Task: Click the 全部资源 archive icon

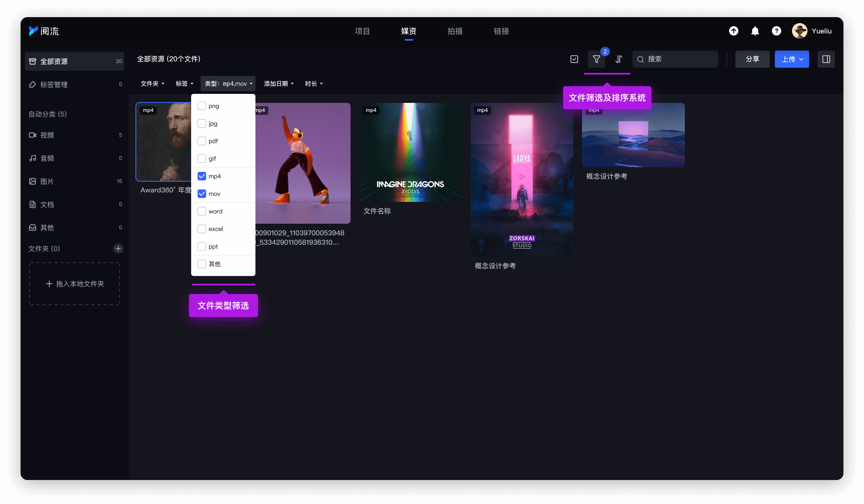Action: (33, 61)
